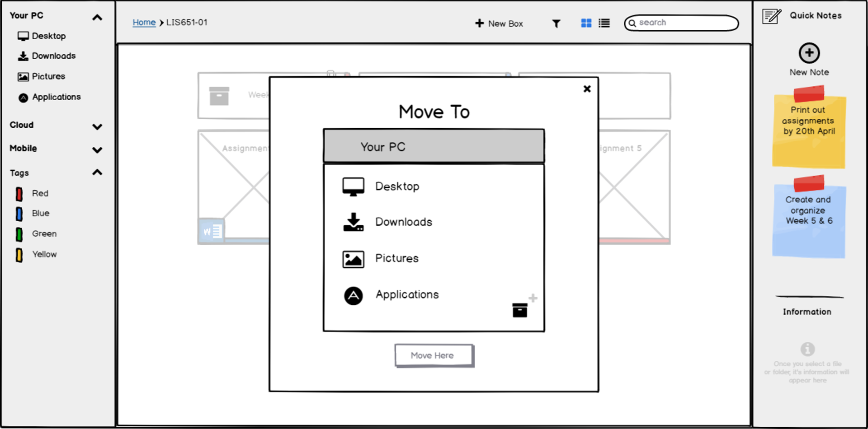Click the Quick Notes pencil icon
Viewport: 868px width, 429px height.
point(772,16)
